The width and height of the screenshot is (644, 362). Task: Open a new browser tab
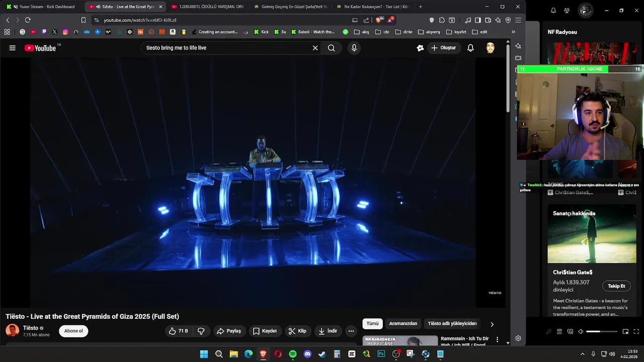coord(421,7)
